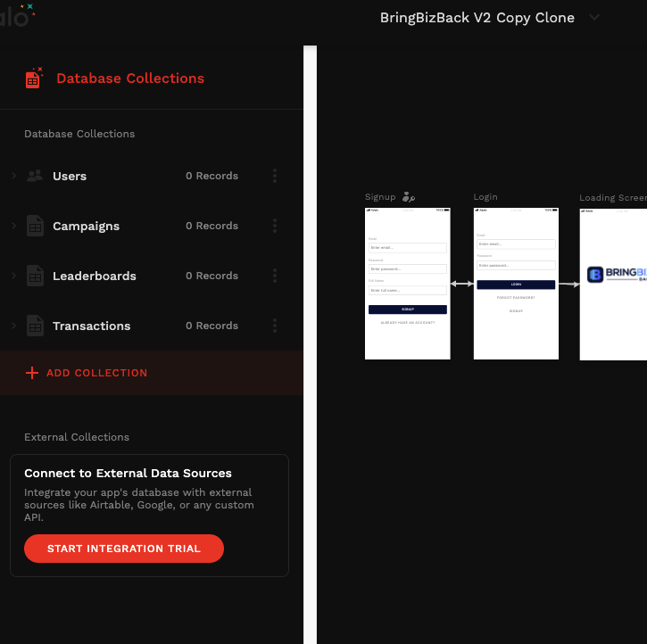
Task: Open the Users collection options menu
Action: 275,176
